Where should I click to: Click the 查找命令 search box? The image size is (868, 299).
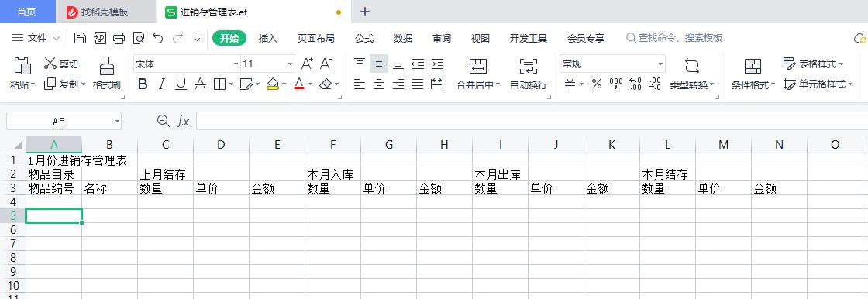(674, 38)
